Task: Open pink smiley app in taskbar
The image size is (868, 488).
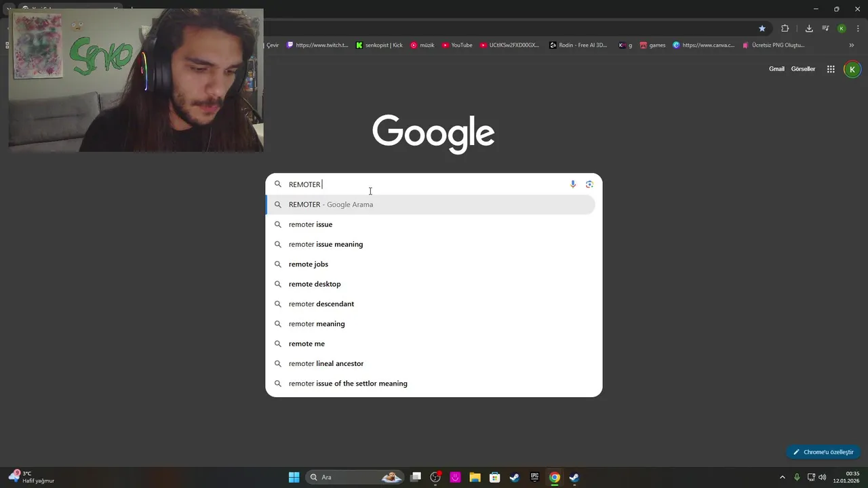Action: (x=455, y=477)
